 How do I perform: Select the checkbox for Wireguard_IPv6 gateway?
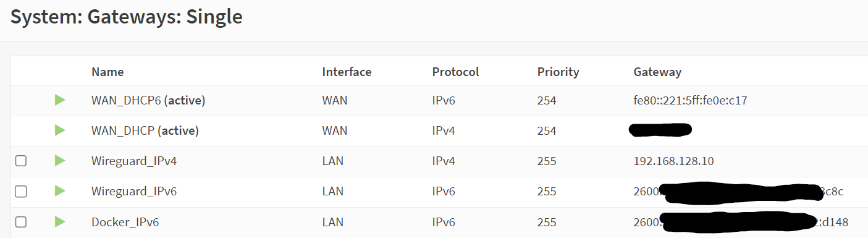coord(21,192)
